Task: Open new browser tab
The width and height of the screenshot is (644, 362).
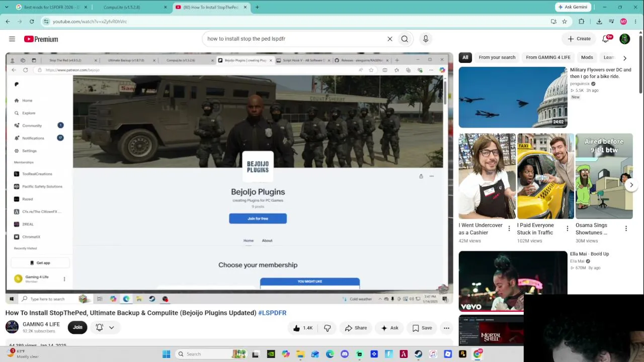Action: (257, 7)
